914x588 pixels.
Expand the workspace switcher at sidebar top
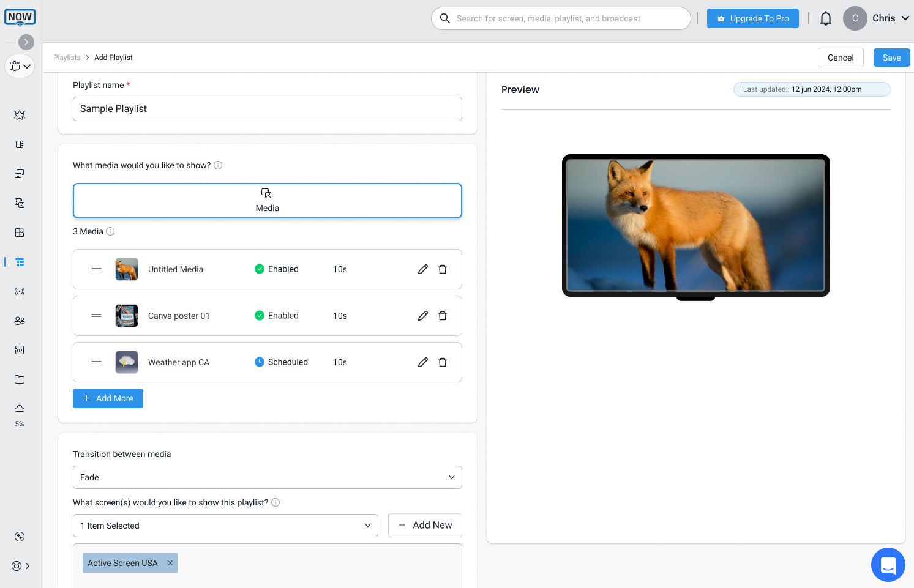(20, 66)
